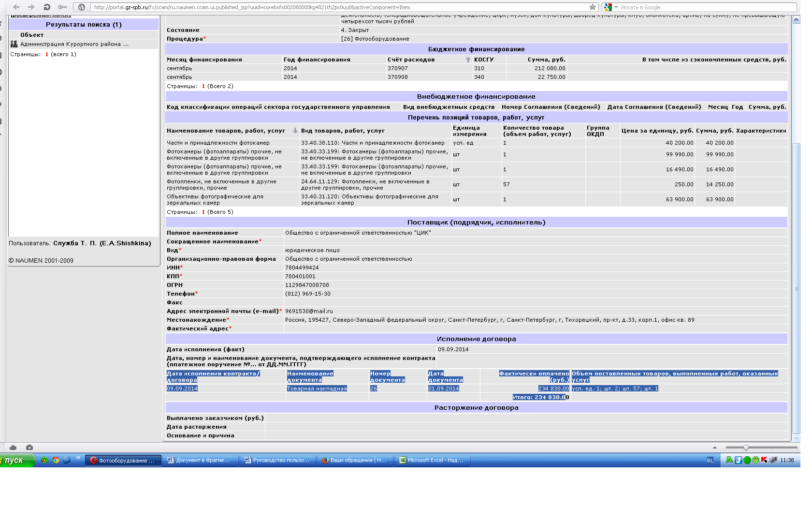Launch ICQ from quick launch
The height and width of the screenshot is (508, 812).
44,460
